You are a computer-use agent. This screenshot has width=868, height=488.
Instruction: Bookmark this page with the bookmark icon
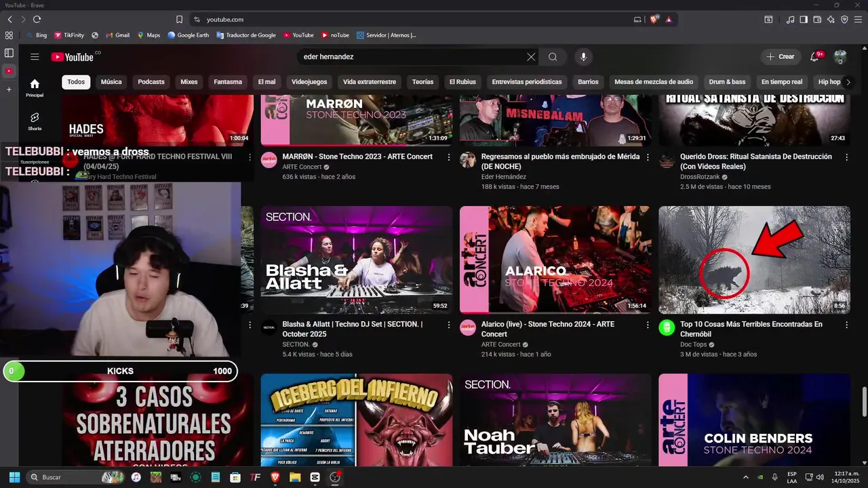point(179,20)
